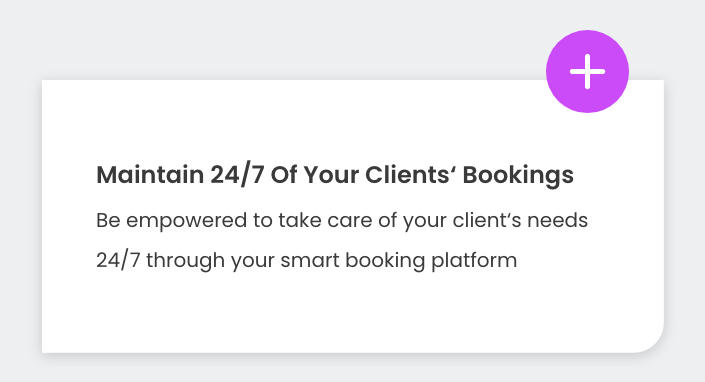Open the 'Maintain 24/7 Of Your Clients' Bookings' heading
Viewport: 705px width, 382px height.
pos(335,175)
